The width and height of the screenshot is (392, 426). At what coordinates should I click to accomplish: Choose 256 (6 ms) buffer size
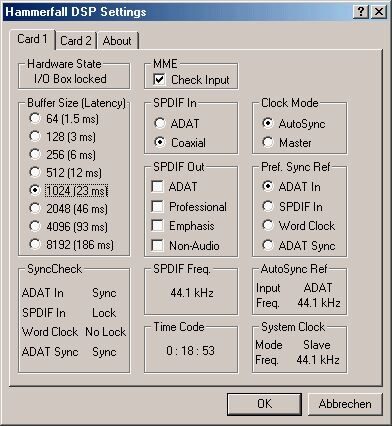pos(62,155)
